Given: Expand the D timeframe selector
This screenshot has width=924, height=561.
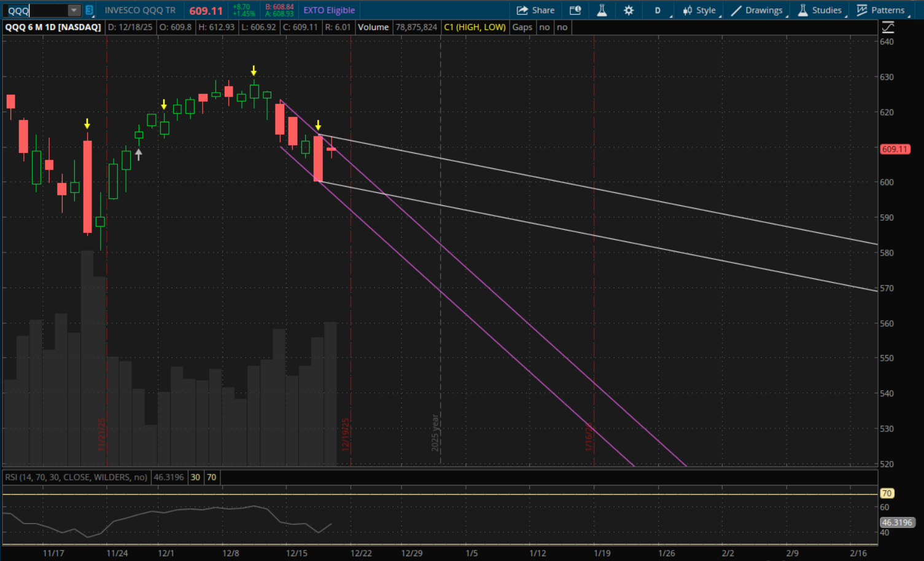Looking at the screenshot, I should tap(658, 10).
